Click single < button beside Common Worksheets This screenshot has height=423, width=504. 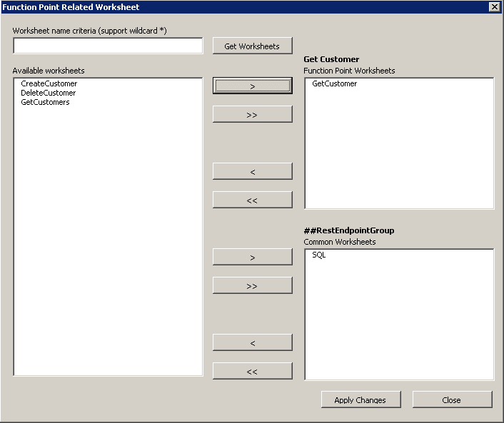click(x=253, y=342)
